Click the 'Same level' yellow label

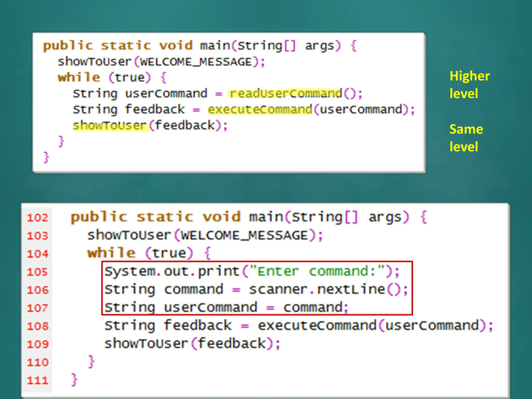coord(466,138)
